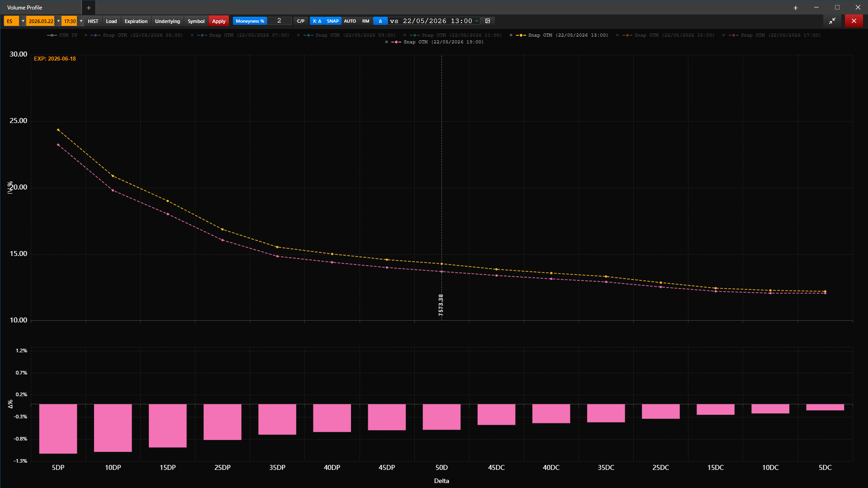The width and height of the screenshot is (868, 488).
Task: Open the vs 22/05/2026 13:00 comparison dropdown
Action: 435,21
